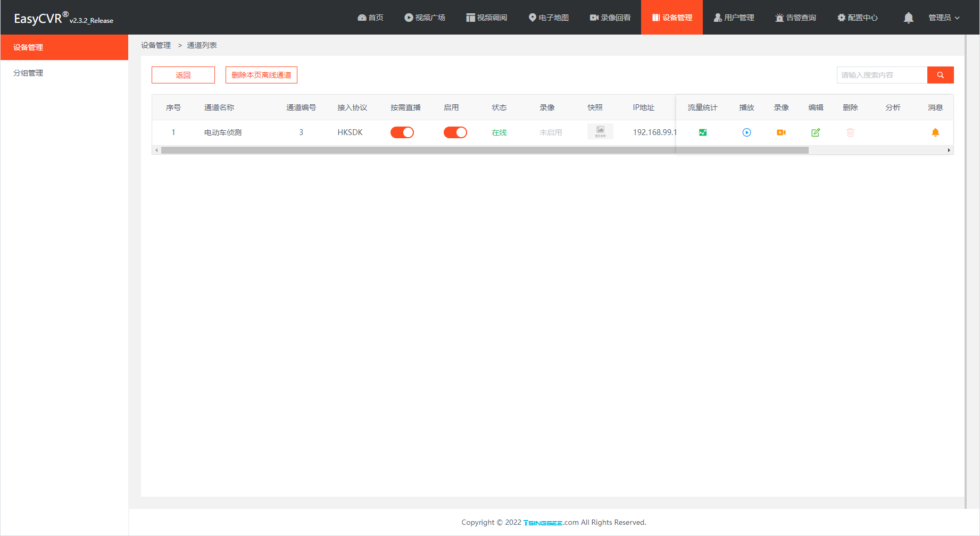Viewport: 980px width, 536px height.
Task: Click the delete trash icon in row
Action: tap(850, 132)
